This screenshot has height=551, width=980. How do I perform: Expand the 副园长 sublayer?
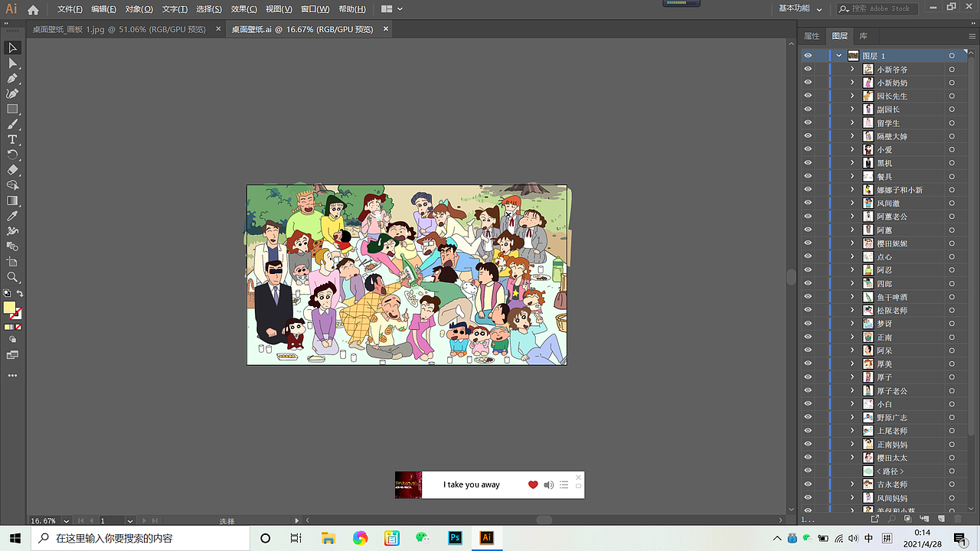(852, 109)
